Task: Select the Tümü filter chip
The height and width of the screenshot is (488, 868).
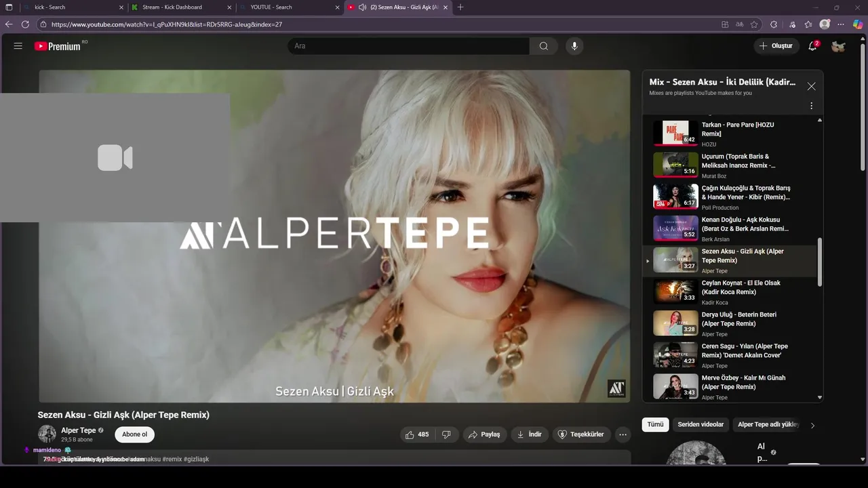Action: tap(655, 424)
